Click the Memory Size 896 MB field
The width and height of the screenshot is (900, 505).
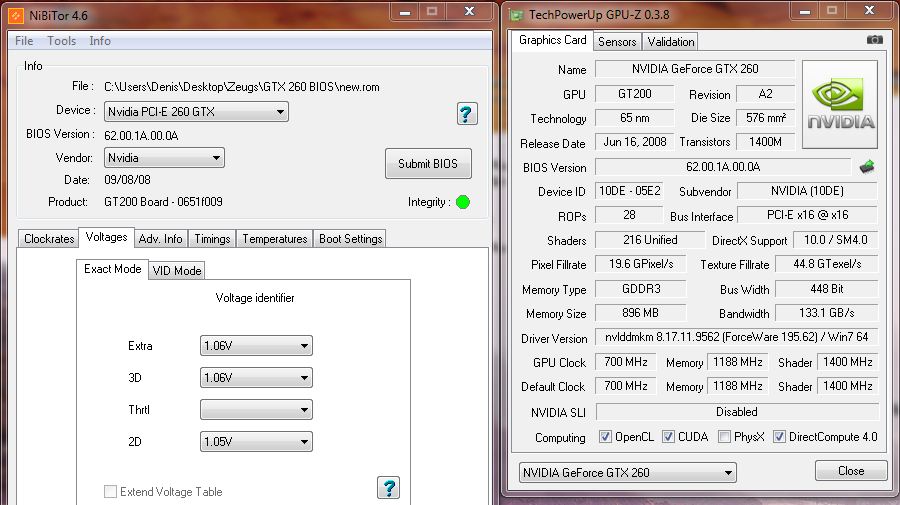click(640, 313)
